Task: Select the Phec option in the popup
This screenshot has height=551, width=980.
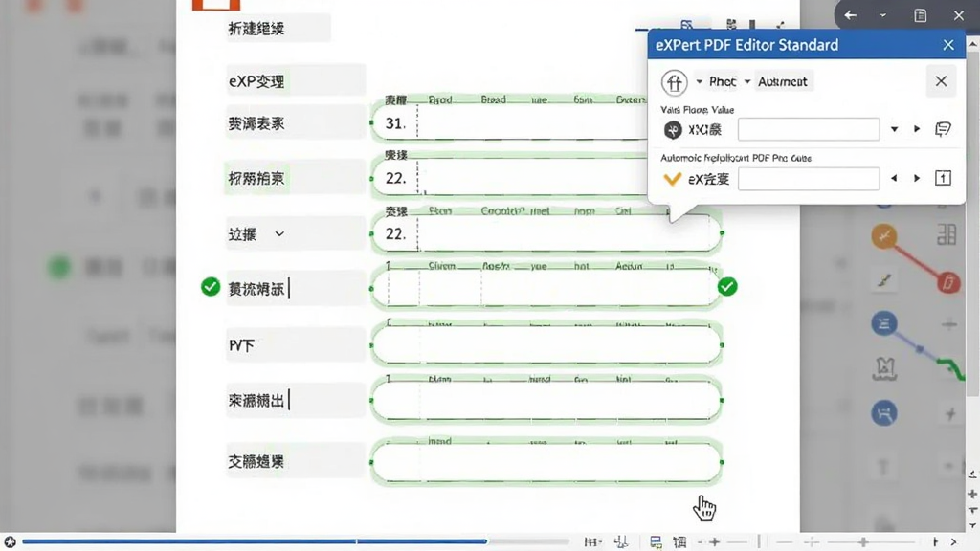Action: [x=723, y=82]
